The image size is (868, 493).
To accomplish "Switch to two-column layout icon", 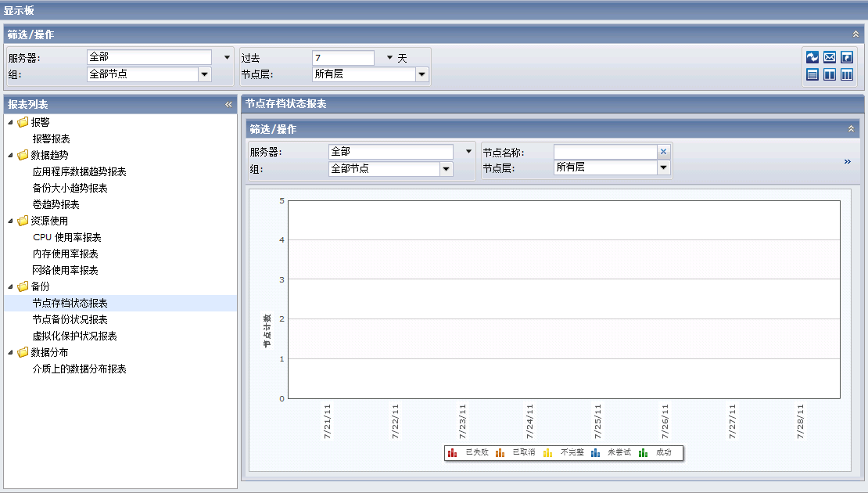I will (830, 74).
